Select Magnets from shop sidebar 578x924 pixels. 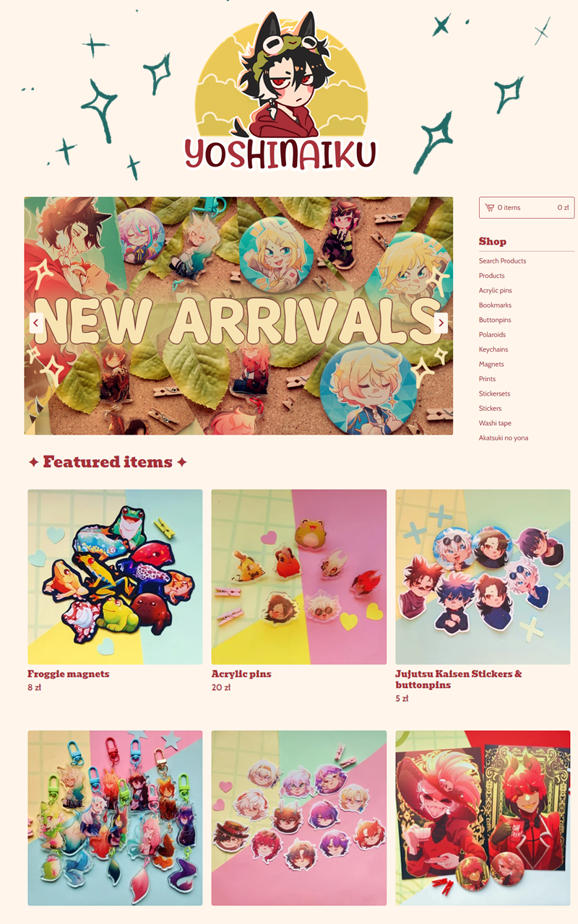tap(491, 365)
